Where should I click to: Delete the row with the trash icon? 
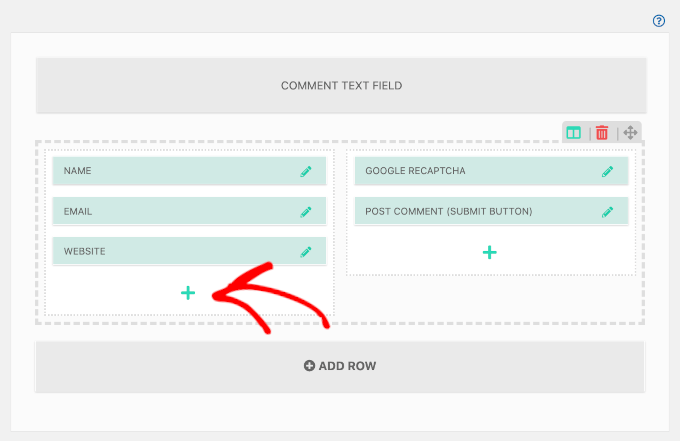pyautogui.click(x=602, y=132)
